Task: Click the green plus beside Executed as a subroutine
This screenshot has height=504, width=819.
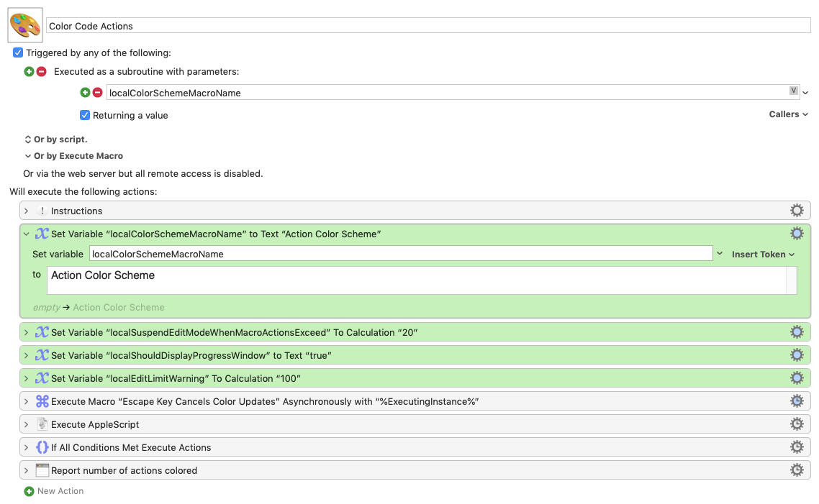Action: pos(30,71)
